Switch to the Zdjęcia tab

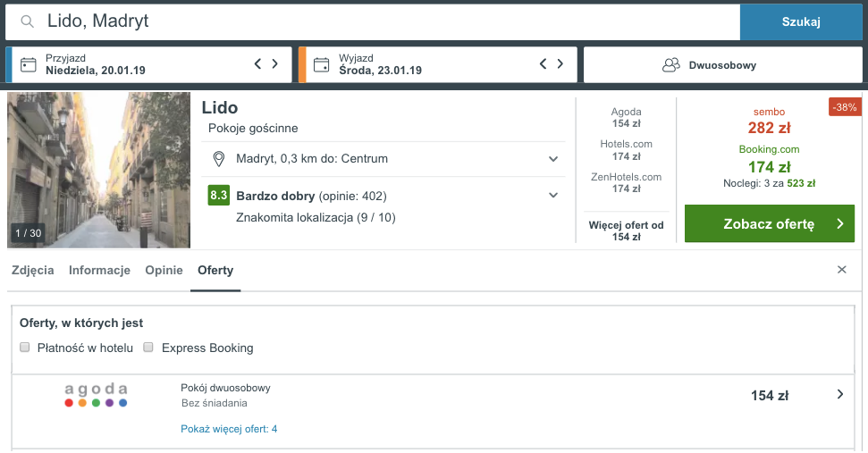[33, 271]
